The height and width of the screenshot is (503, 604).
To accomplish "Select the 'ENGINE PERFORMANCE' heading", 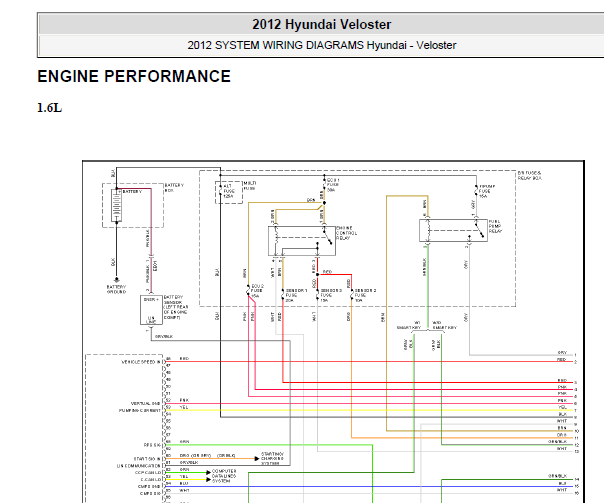I will pyautogui.click(x=134, y=76).
